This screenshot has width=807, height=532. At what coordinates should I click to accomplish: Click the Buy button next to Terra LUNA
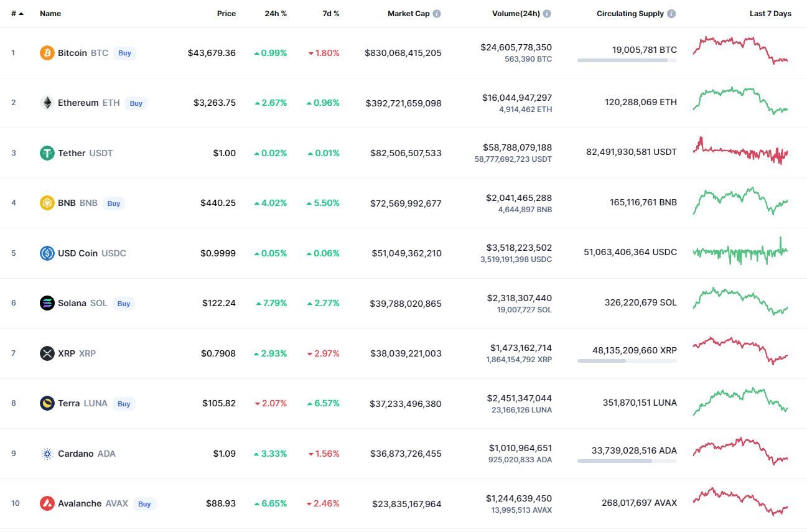124,404
